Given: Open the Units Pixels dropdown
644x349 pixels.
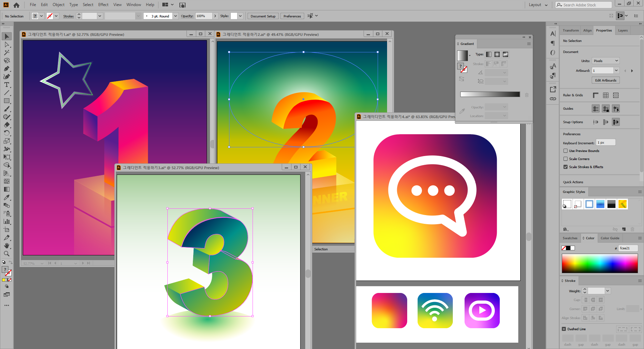Looking at the screenshot, I should 605,61.
